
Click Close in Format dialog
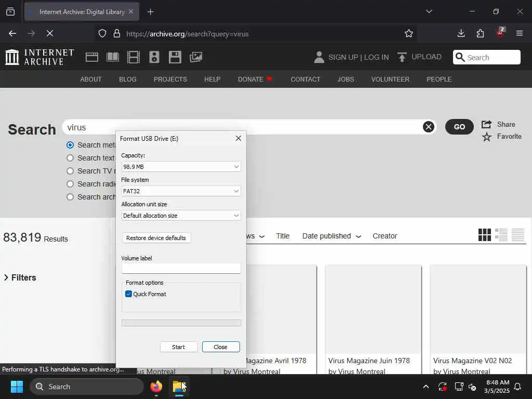pyautogui.click(x=220, y=347)
